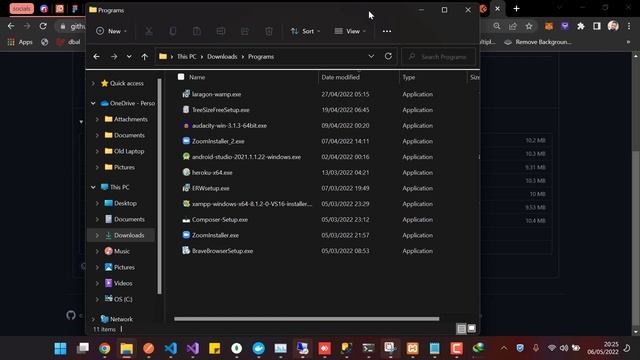Open the New dropdown menu
The width and height of the screenshot is (640, 360).
coord(111,31)
